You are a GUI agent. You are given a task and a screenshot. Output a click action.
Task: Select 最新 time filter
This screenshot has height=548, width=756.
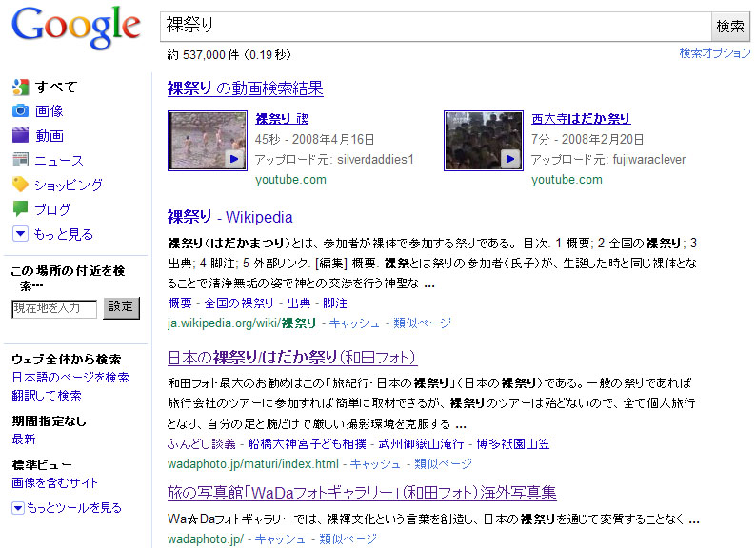coord(24,440)
